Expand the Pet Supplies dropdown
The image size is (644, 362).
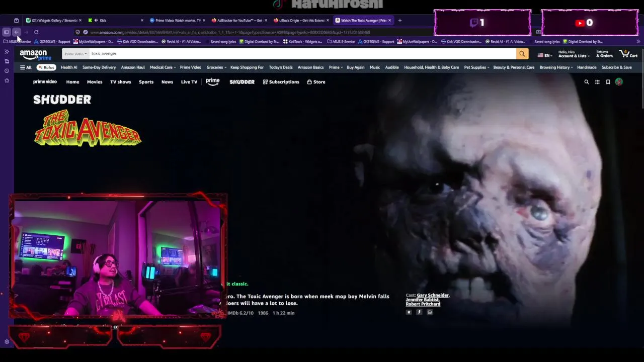476,67
